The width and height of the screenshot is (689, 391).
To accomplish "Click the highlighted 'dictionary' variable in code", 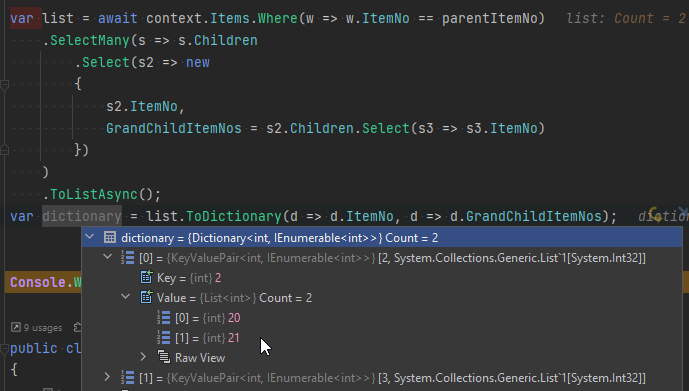I will click(x=82, y=216).
